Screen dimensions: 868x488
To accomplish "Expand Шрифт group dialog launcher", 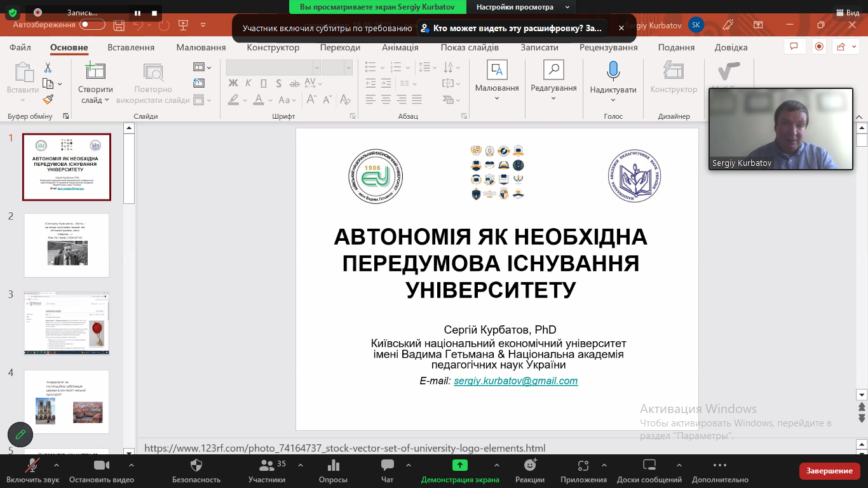I will [x=351, y=116].
